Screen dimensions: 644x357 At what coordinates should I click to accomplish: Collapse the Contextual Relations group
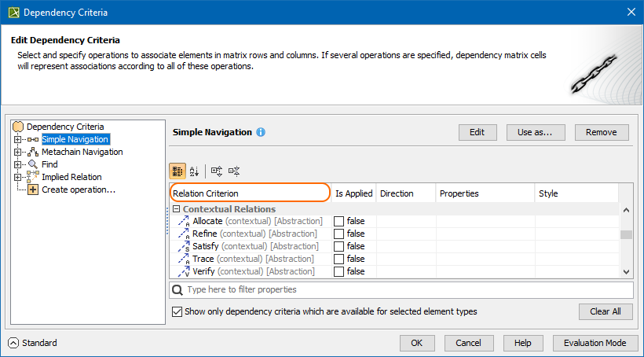(176, 209)
